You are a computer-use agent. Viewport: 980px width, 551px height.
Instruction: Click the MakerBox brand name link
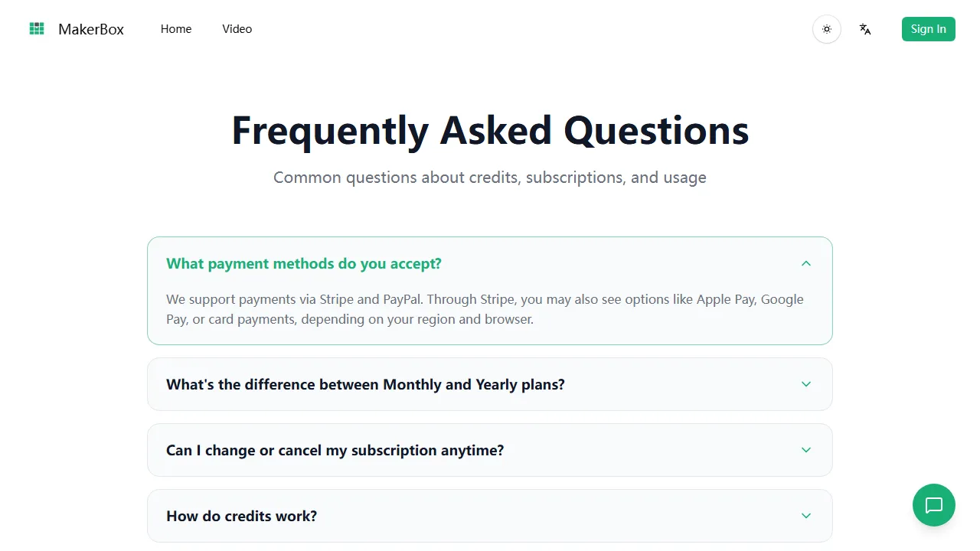[x=91, y=29]
